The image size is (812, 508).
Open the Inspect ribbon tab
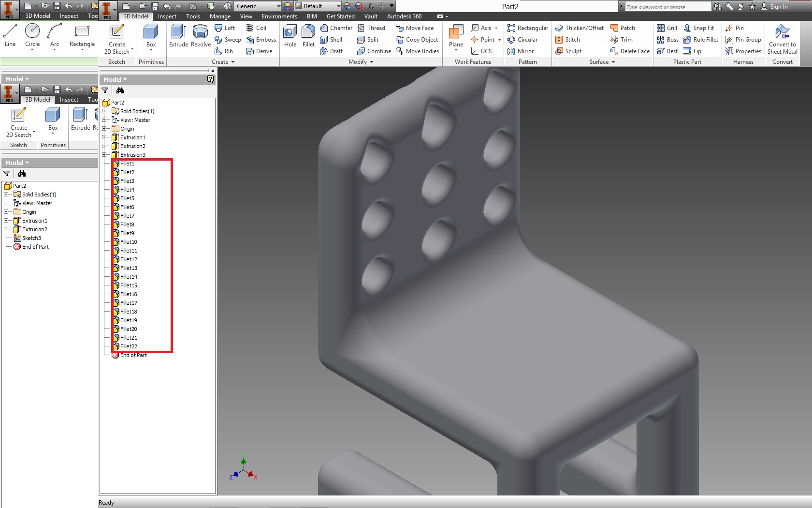[167, 16]
